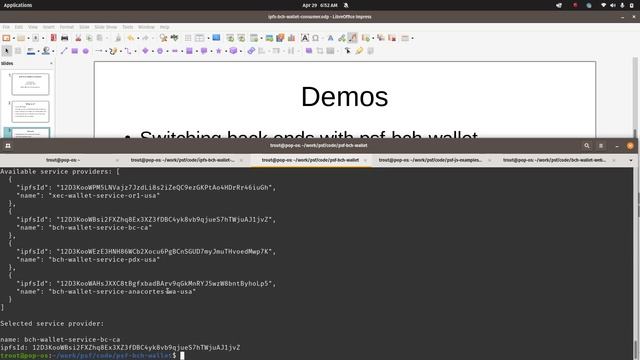Screen dimensions: 640x360
Task: Select the purple 3D cube objects tool
Action: tap(233, 51)
